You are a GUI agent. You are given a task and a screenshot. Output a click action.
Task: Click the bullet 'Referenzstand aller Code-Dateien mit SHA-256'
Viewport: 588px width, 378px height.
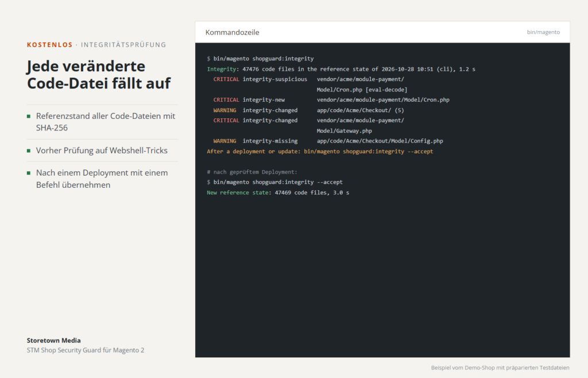tap(106, 122)
